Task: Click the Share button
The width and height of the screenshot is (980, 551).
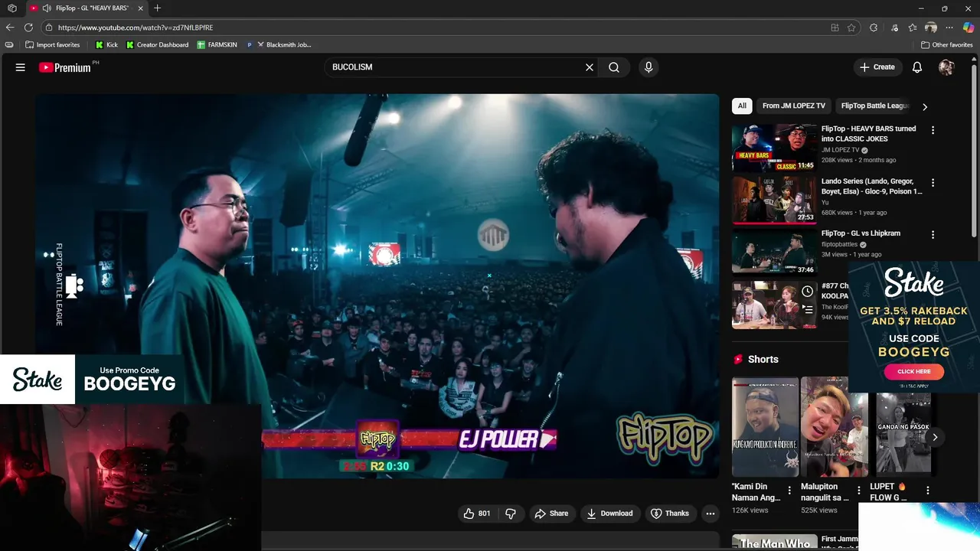Action: tap(551, 514)
